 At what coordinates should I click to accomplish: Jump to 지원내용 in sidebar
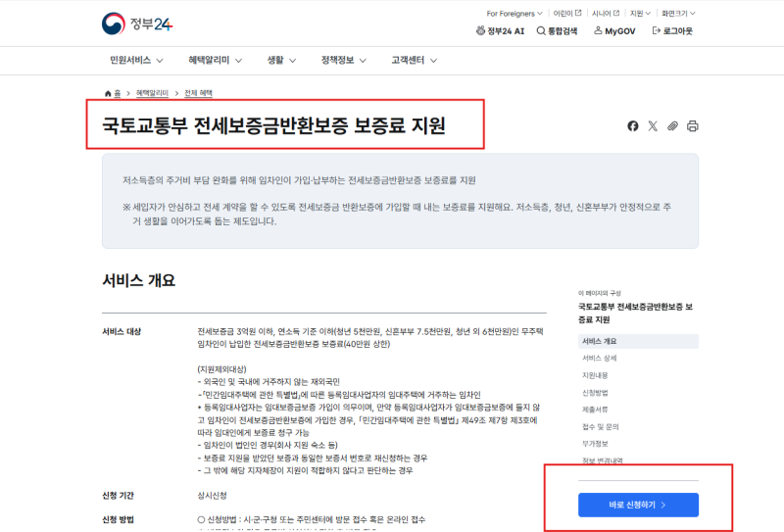(x=595, y=375)
